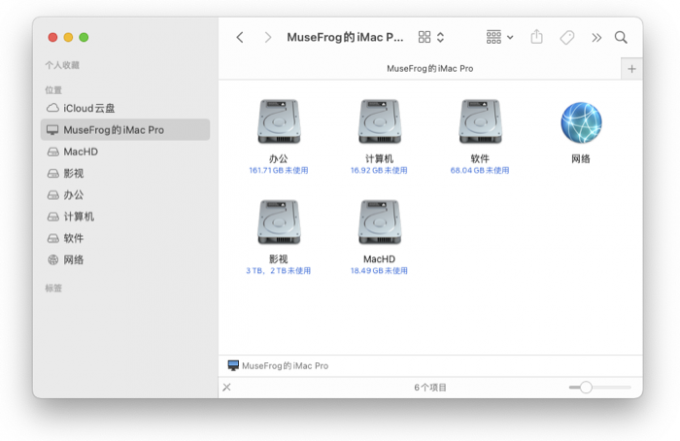Image resolution: width=680 pixels, height=441 pixels.
Task: Open 计算机 drive in the sidebar
Action: coord(125,216)
